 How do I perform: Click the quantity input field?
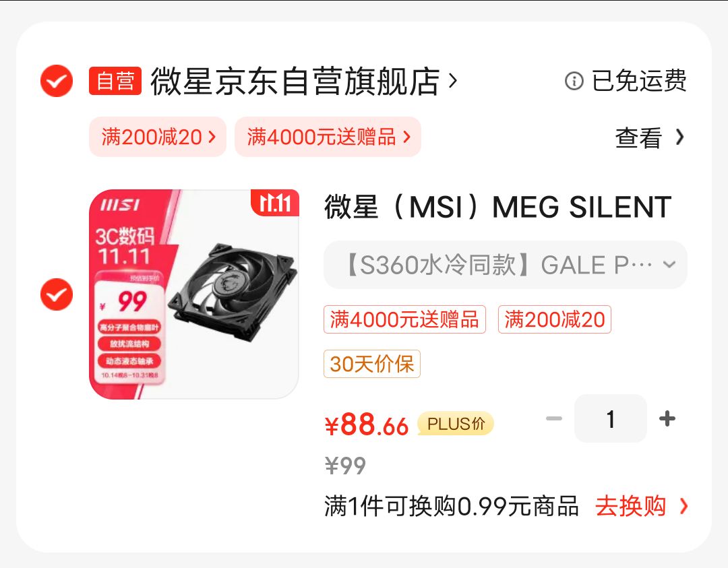coord(610,419)
